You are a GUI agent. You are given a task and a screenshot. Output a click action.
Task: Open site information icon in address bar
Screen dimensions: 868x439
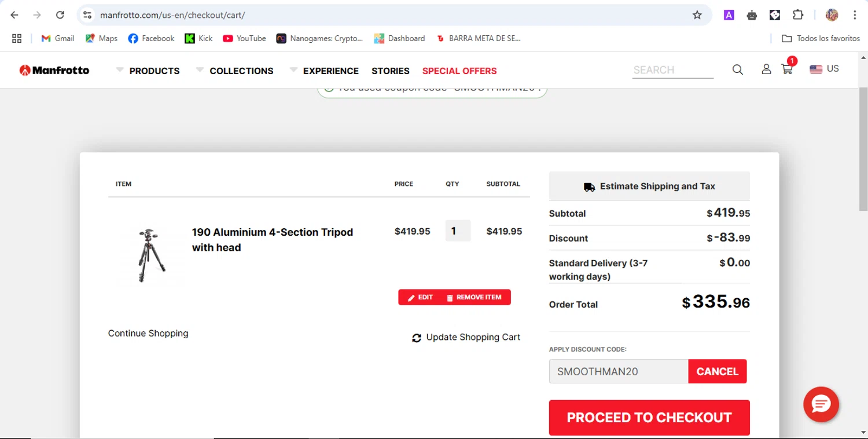[x=87, y=15]
